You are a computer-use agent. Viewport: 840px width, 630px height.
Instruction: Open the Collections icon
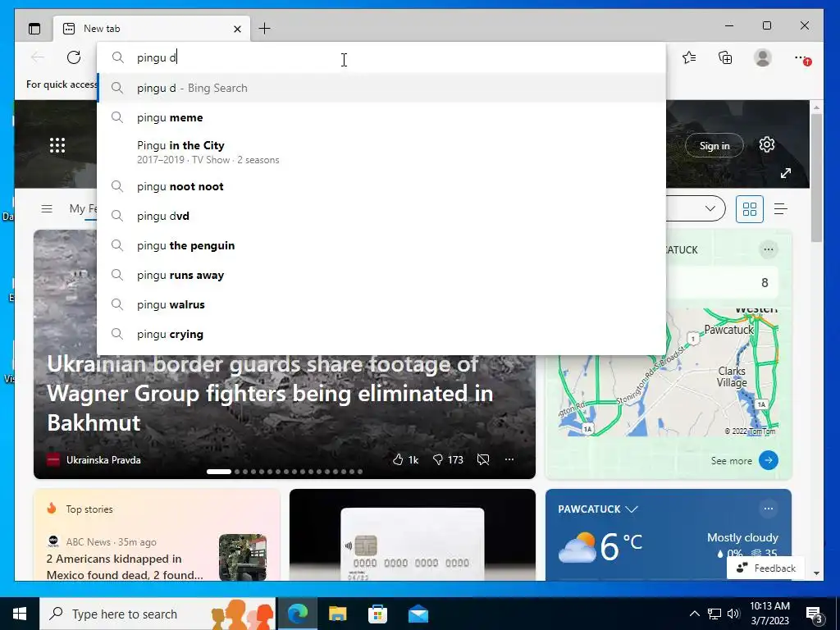725,57
